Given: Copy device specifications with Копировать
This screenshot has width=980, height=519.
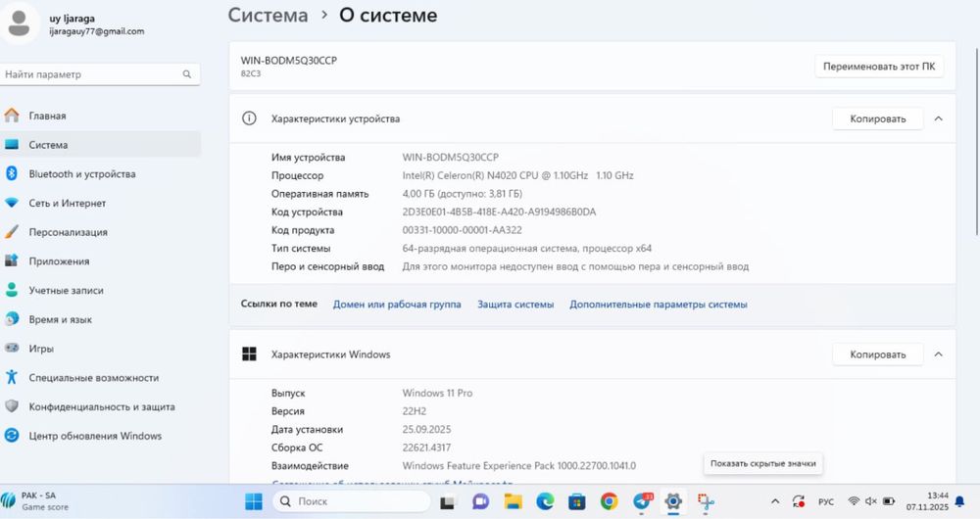Looking at the screenshot, I should pos(877,118).
